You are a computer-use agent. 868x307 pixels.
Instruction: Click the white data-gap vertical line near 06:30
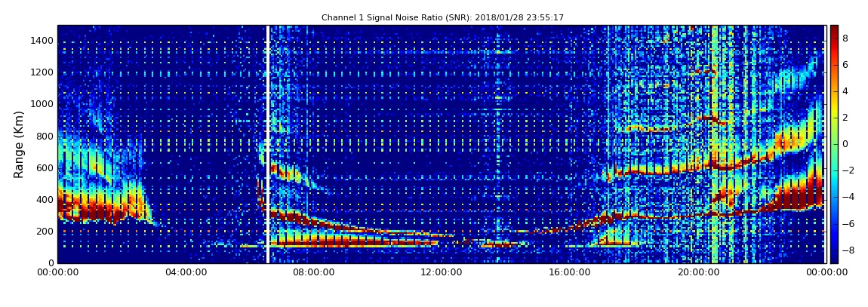(267, 144)
